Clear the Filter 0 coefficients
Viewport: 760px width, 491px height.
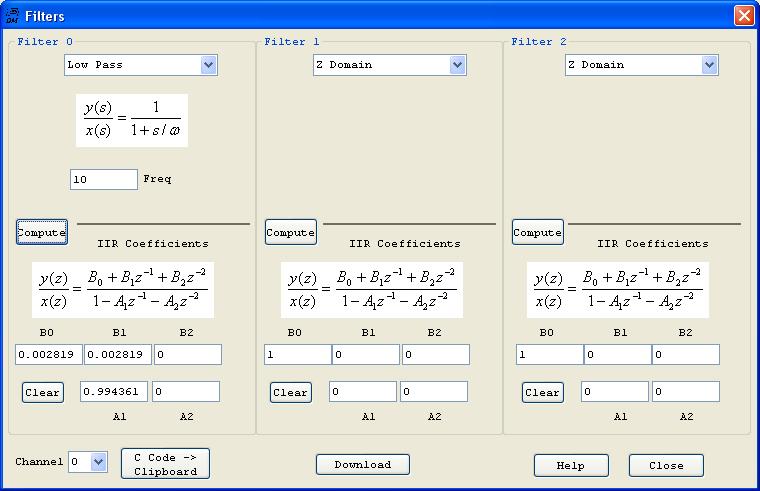42,392
